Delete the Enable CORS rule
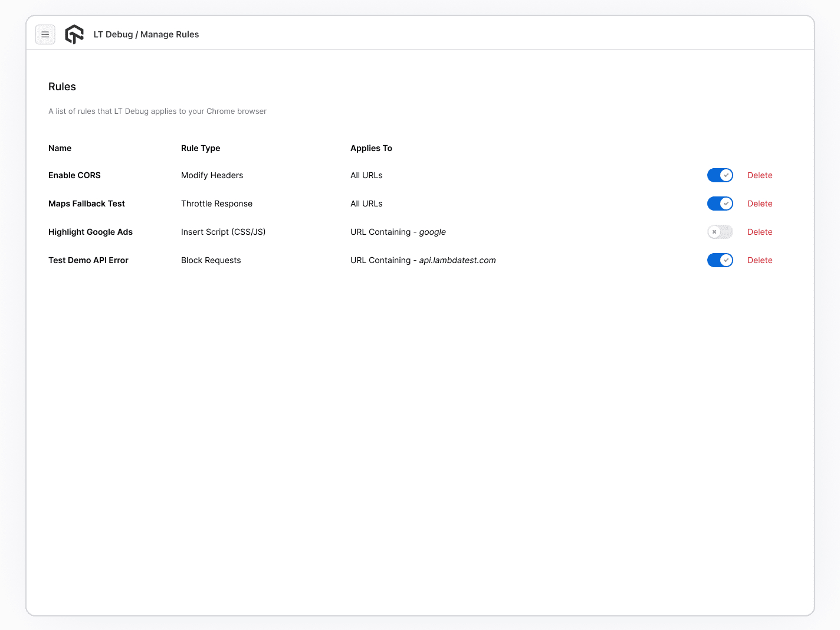Viewport: 840px width, 630px height. 759,175
